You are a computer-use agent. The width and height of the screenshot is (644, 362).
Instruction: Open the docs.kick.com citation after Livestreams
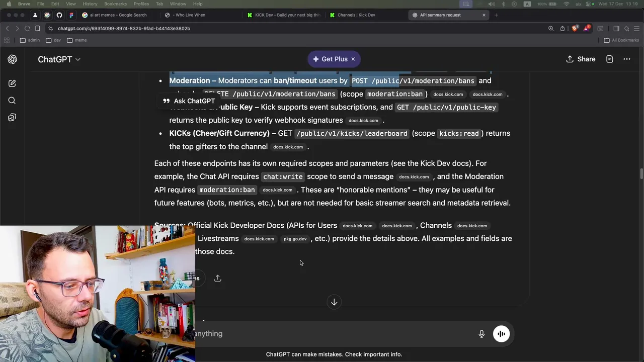coord(259,239)
